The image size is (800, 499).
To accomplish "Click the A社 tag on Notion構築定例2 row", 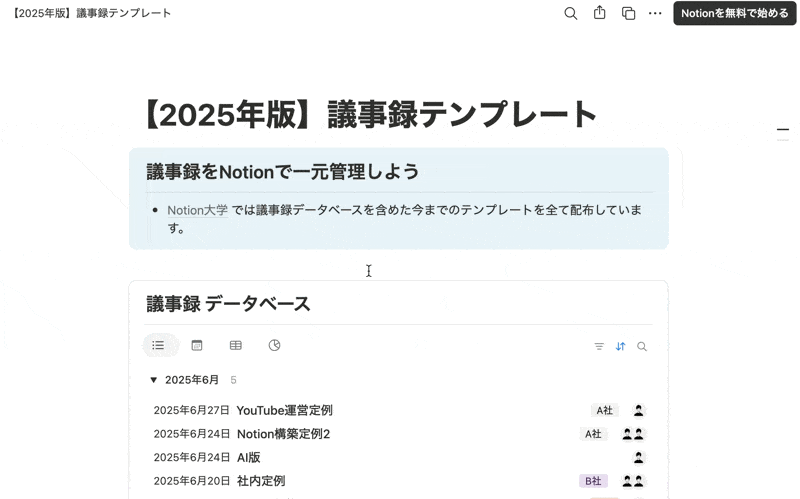I will [x=593, y=434].
